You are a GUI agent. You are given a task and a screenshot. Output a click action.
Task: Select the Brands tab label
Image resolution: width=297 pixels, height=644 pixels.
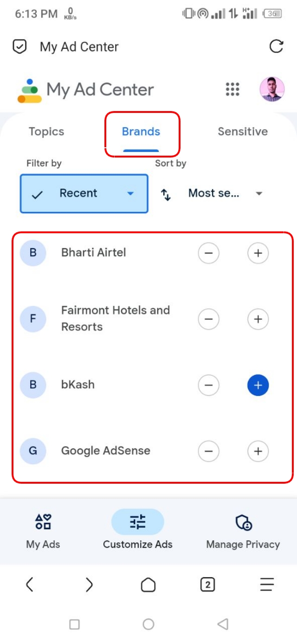pos(141,131)
